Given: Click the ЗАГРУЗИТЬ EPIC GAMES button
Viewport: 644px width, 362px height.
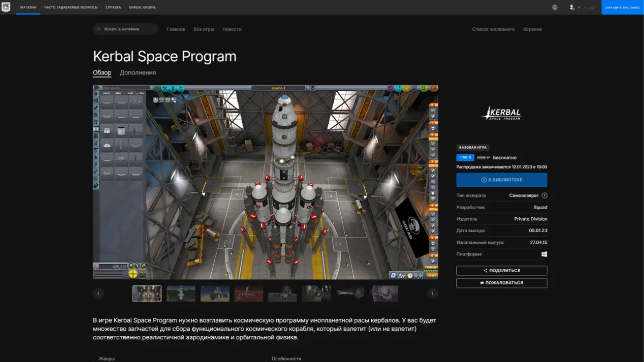Looking at the screenshot, I should click(622, 7).
